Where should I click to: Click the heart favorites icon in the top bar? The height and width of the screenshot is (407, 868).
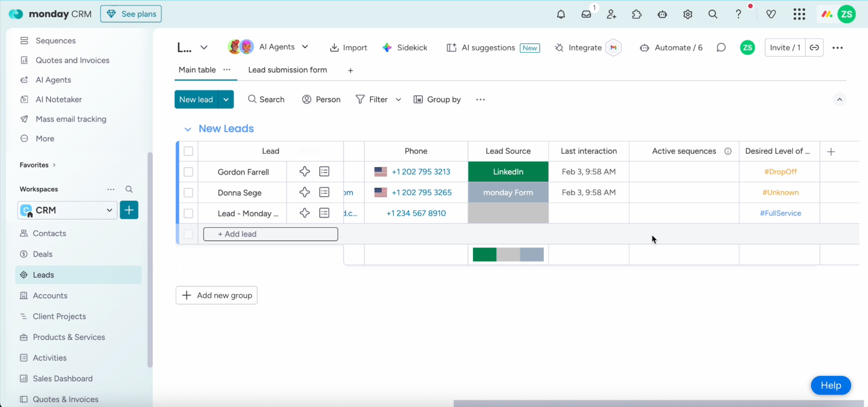(x=771, y=14)
